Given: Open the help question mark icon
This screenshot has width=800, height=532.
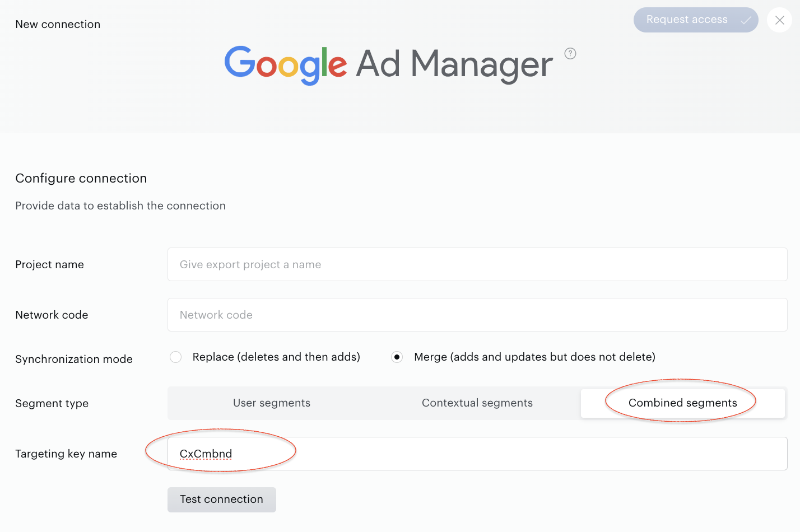Looking at the screenshot, I should pyautogui.click(x=570, y=54).
